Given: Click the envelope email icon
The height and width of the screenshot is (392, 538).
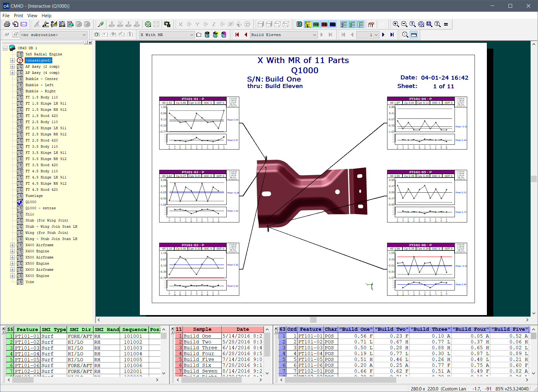Looking at the screenshot, I should pos(24,24).
